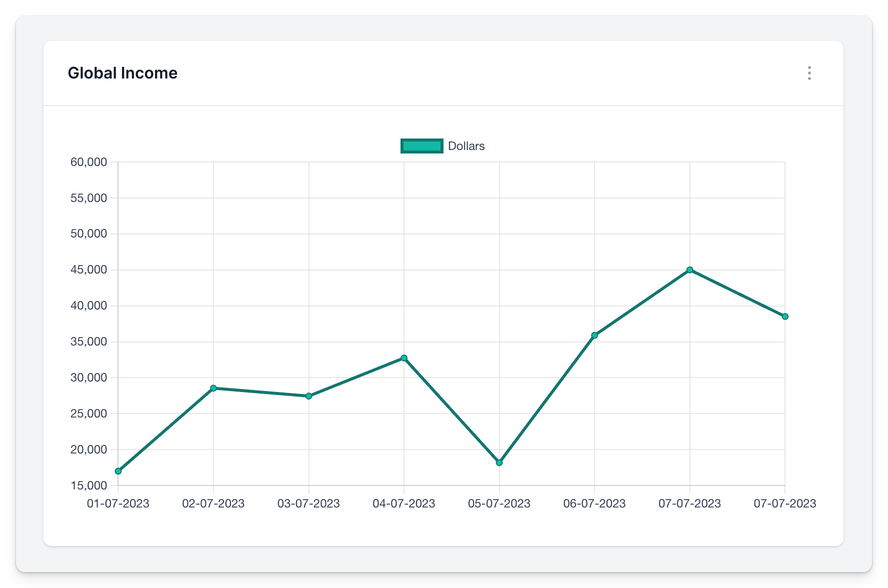Click the 15,000 y-axis label

pyautogui.click(x=89, y=485)
